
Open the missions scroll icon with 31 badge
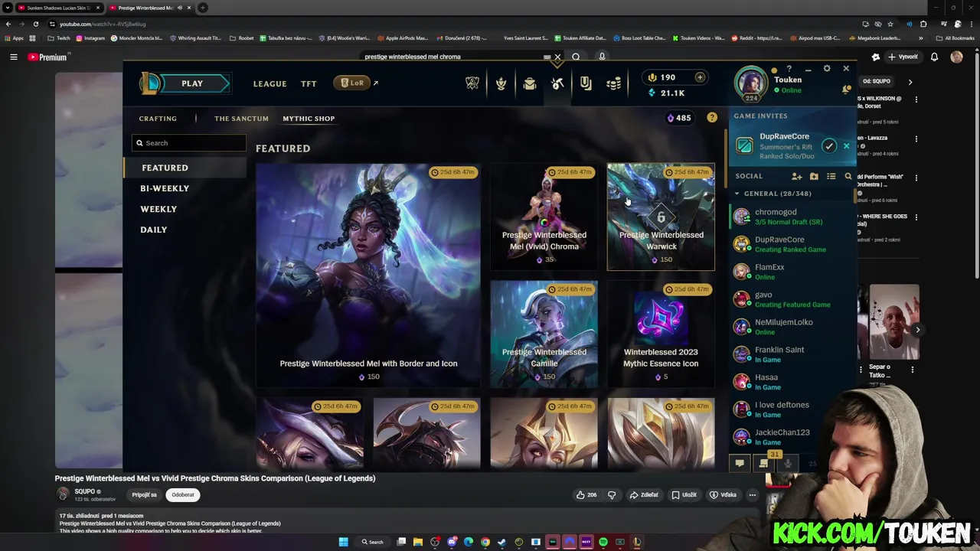(x=763, y=463)
